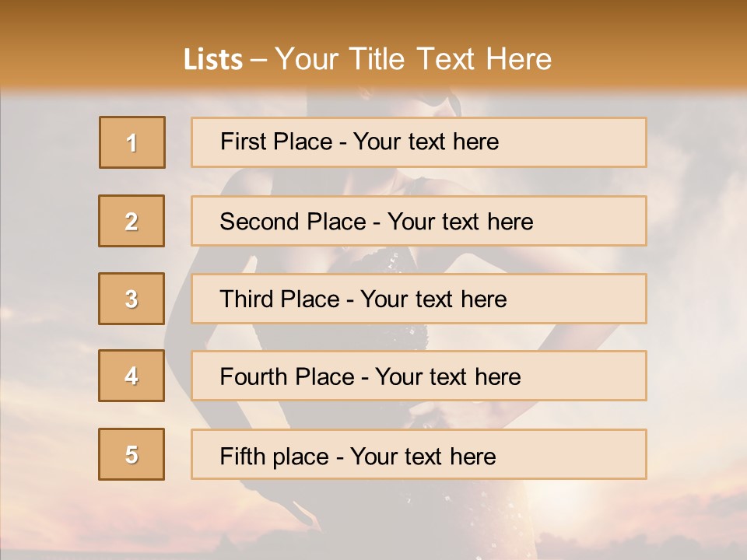Select the number 4 box
Screen dimensions: 747x560
coord(132,376)
